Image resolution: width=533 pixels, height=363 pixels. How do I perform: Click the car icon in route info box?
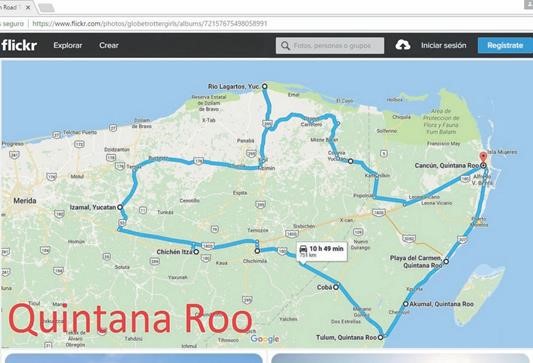(x=303, y=249)
